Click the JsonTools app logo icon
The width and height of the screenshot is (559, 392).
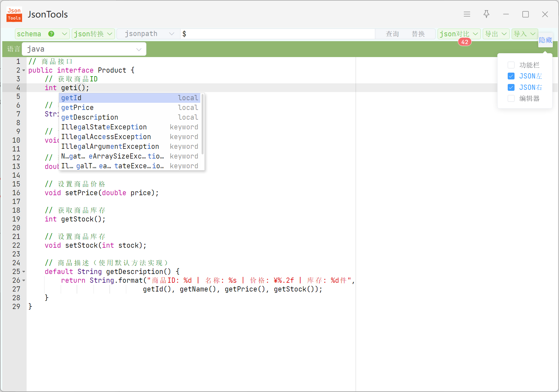[14, 14]
